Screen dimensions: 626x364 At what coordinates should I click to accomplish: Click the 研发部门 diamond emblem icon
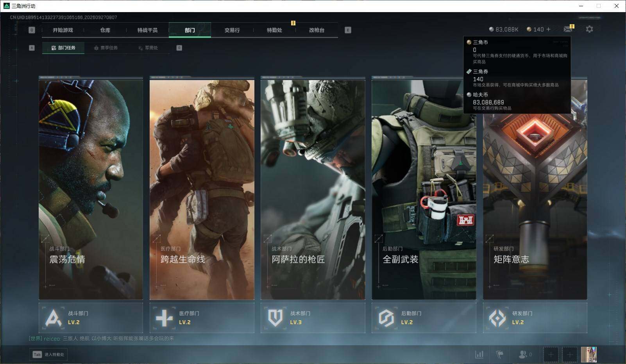497,318
